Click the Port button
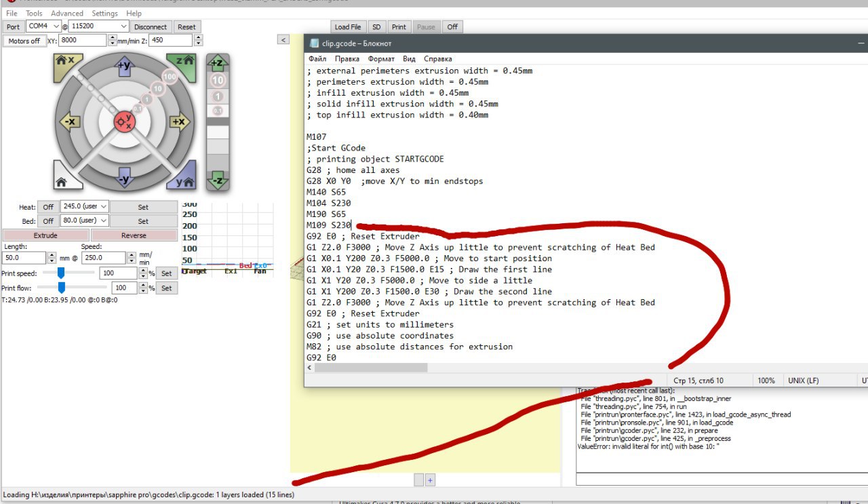The width and height of the screenshot is (868, 504). point(13,27)
